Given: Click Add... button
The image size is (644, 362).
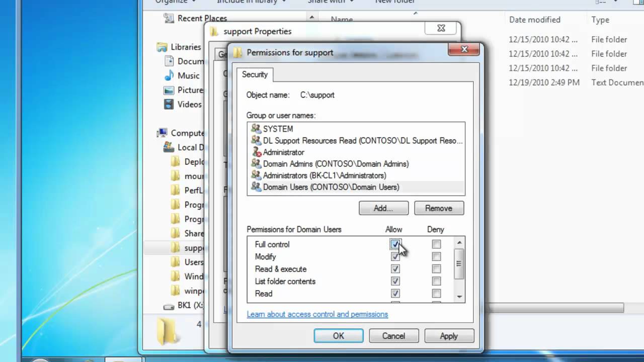Looking at the screenshot, I should pos(383,208).
